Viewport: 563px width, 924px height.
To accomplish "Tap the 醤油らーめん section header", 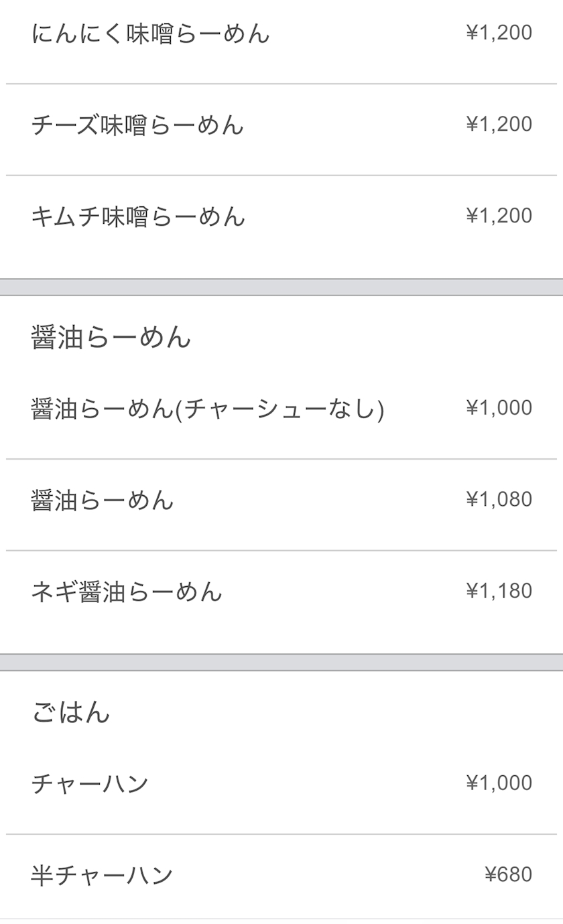I will [111, 337].
